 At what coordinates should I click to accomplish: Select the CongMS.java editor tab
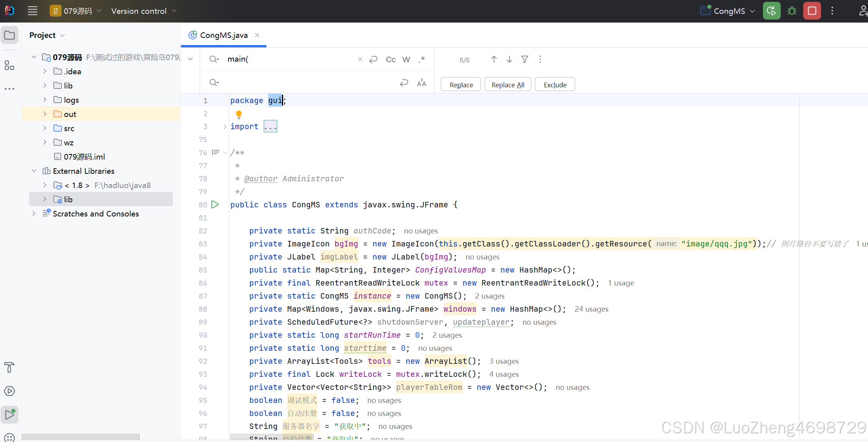click(x=224, y=35)
